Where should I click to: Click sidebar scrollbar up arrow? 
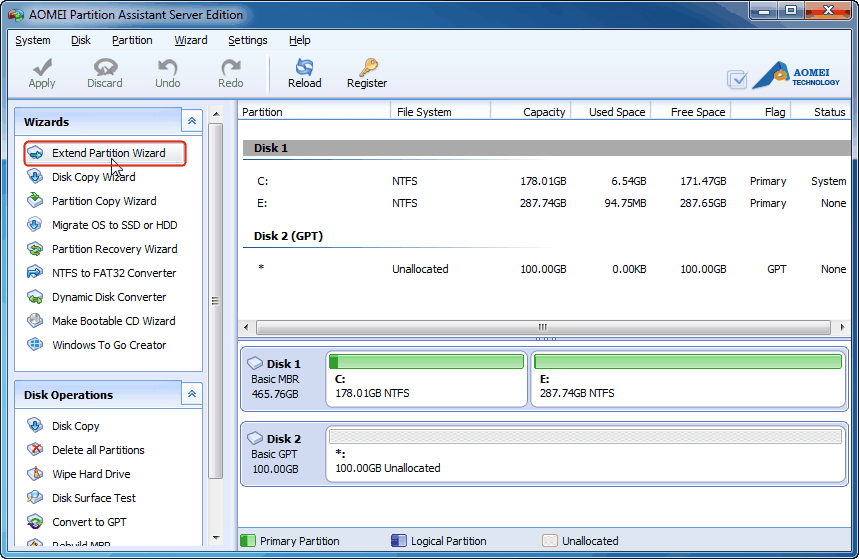click(216, 114)
